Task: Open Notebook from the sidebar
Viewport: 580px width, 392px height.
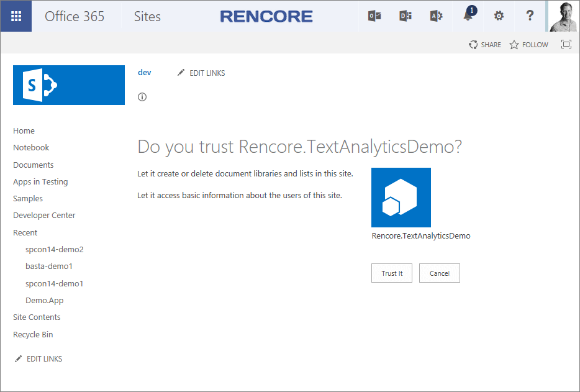Action: pyautogui.click(x=31, y=147)
